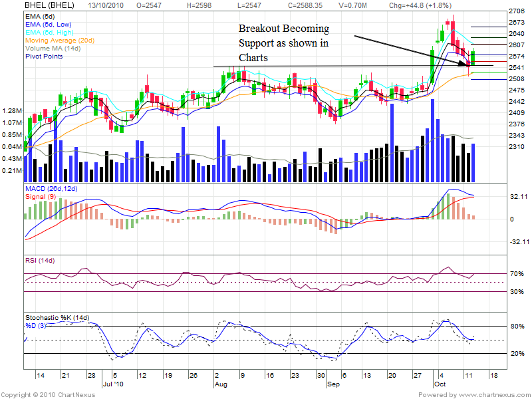Click the RSI (14d) panel label
This screenshot has width=532, height=399.
click(42, 259)
